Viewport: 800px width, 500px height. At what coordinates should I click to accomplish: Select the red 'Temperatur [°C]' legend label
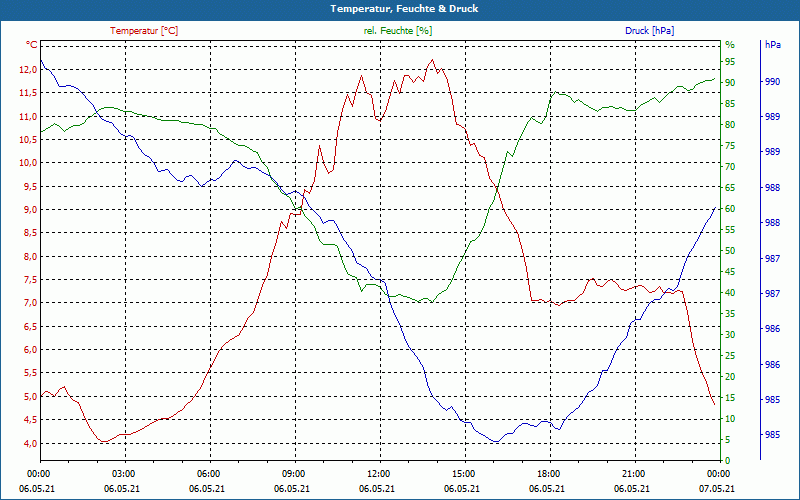[x=144, y=31]
